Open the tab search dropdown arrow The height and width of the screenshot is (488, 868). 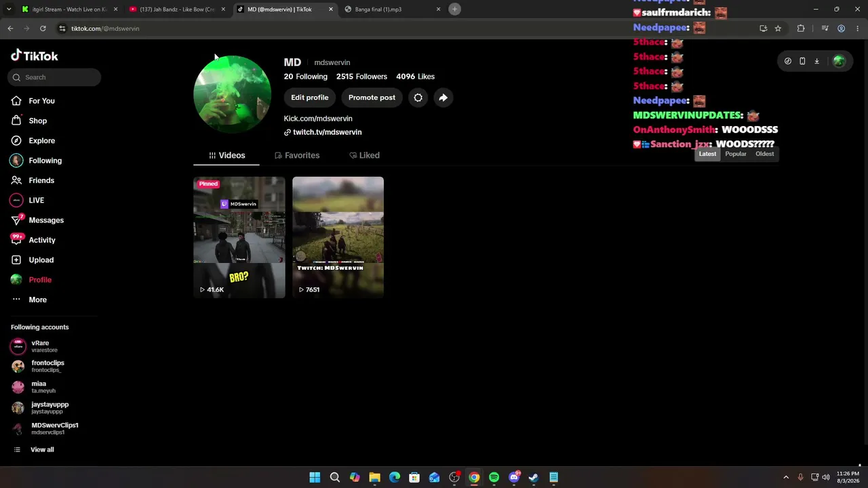pos(7,9)
